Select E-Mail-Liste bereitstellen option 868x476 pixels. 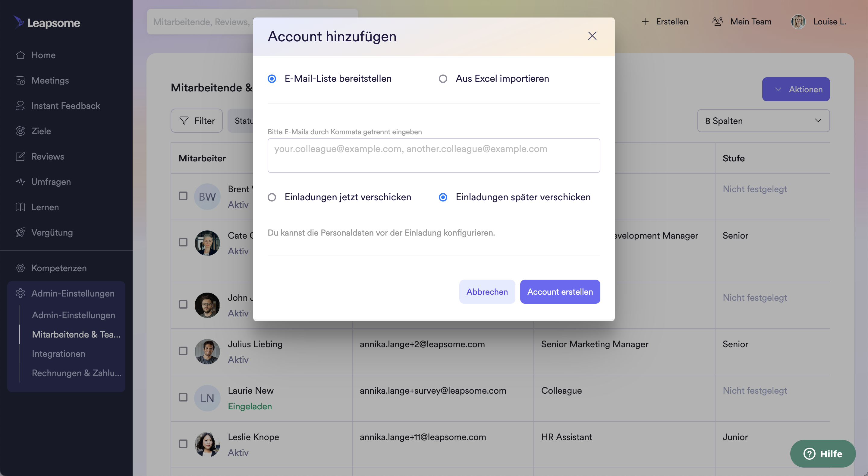[x=272, y=79]
